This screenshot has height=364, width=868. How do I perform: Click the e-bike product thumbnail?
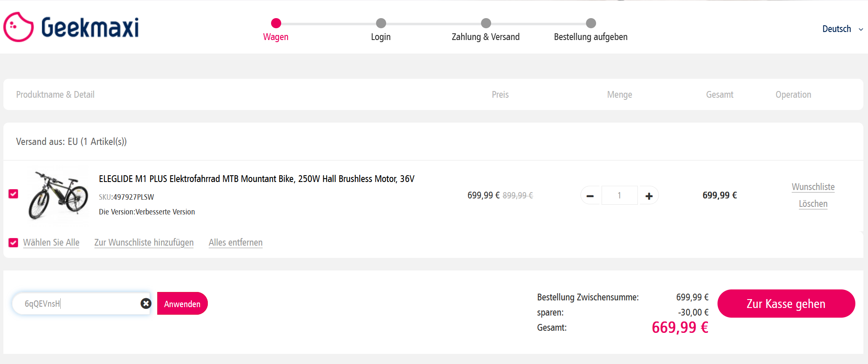click(57, 195)
